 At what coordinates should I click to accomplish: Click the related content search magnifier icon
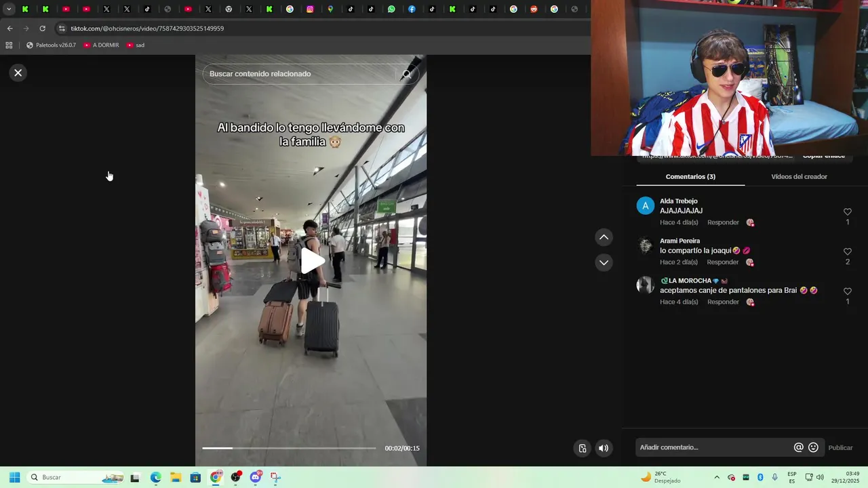[x=407, y=74]
